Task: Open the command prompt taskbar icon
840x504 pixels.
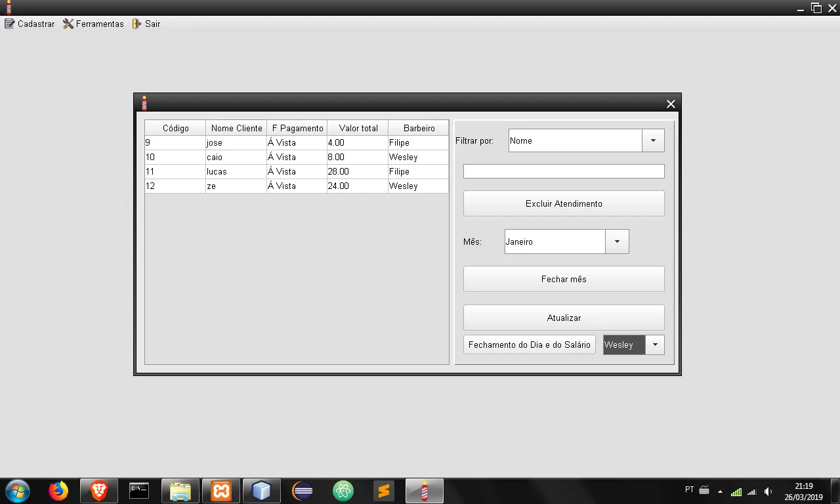Action: (139, 490)
